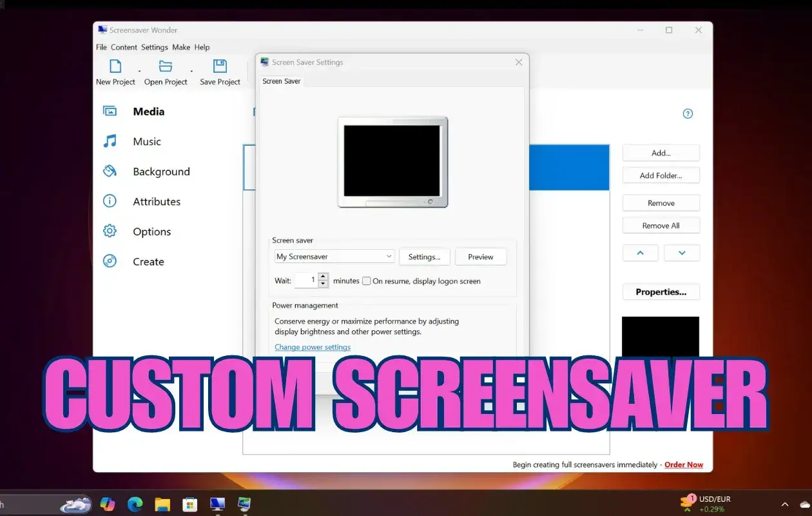This screenshot has width=812, height=516.
Task: Open Attributes using the info icon
Action: [x=110, y=201]
